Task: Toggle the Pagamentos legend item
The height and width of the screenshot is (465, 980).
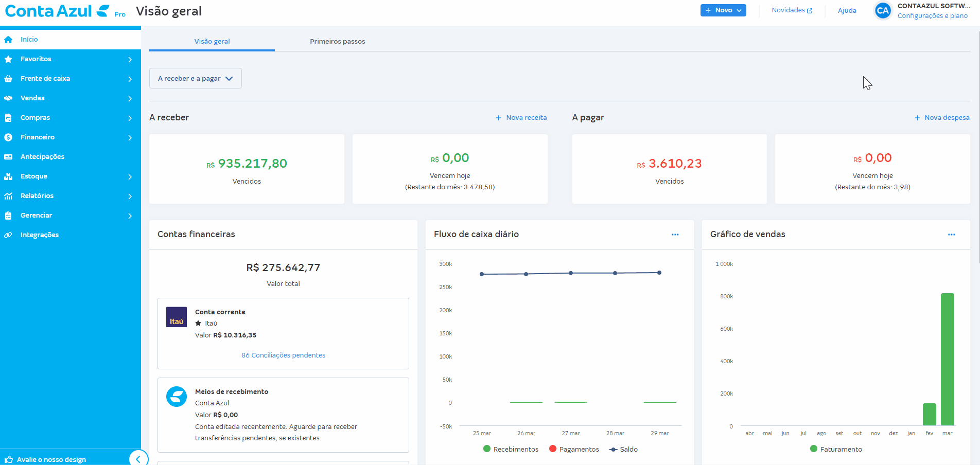Action: pos(574,449)
